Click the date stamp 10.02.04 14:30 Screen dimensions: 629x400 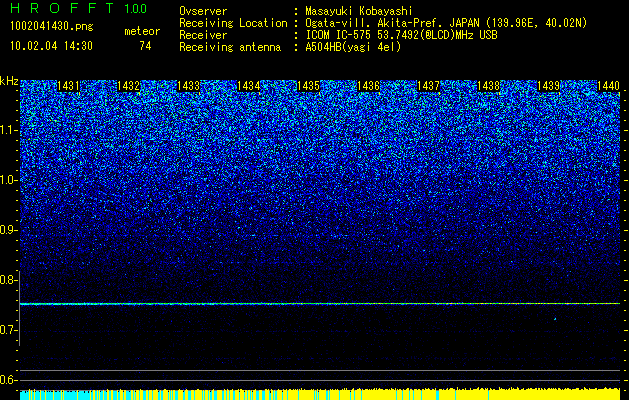pyautogui.click(x=51, y=46)
